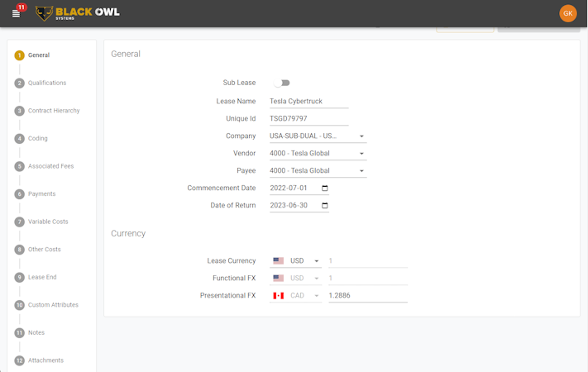The image size is (588, 372).
Task: Click the US flag beside Functional FX
Action: point(278,278)
